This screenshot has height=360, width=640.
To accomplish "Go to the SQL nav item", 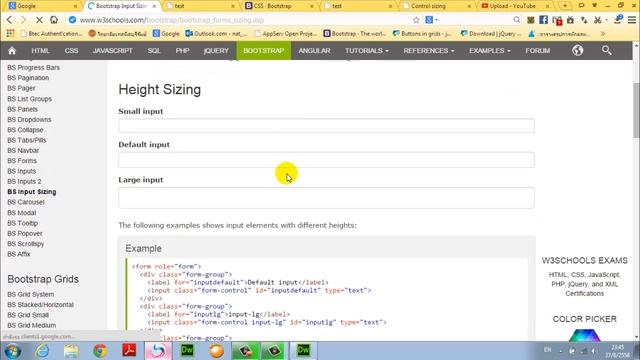I will point(154,51).
